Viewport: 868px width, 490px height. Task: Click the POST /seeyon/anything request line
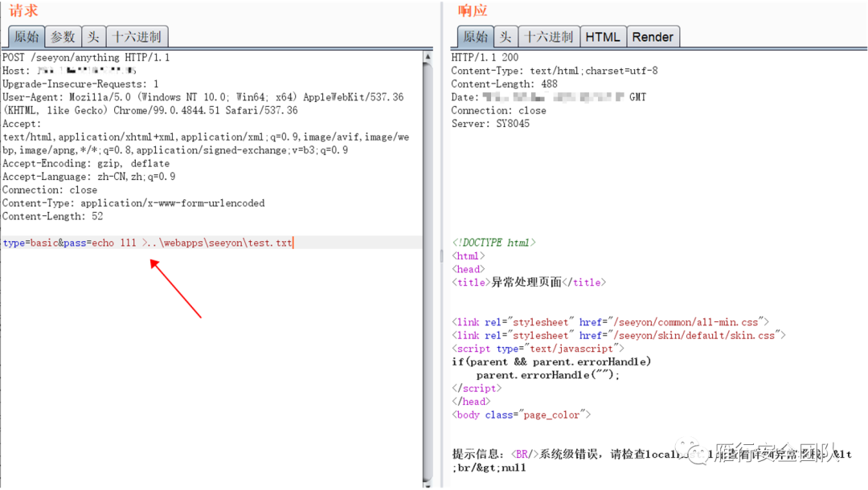click(86, 58)
